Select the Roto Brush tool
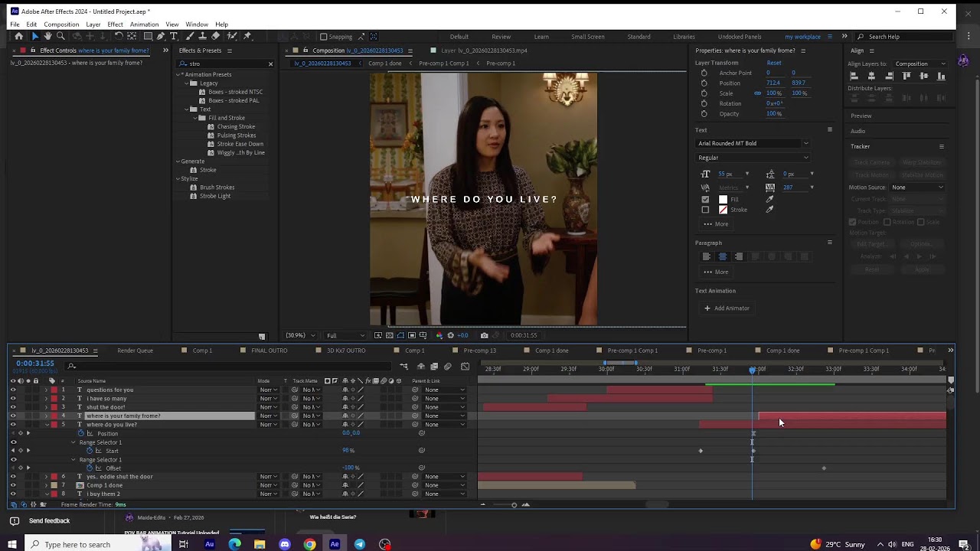This screenshot has height=551, width=980. pos(231,36)
